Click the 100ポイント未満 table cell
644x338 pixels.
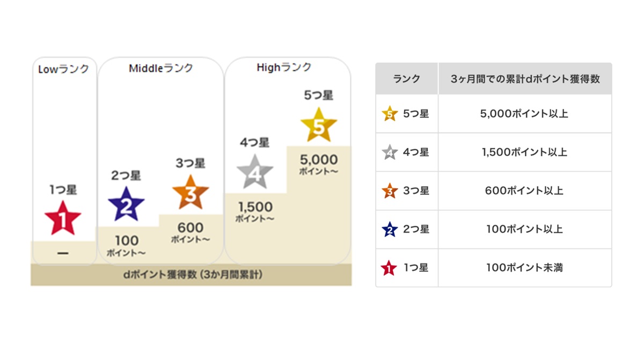click(x=524, y=268)
